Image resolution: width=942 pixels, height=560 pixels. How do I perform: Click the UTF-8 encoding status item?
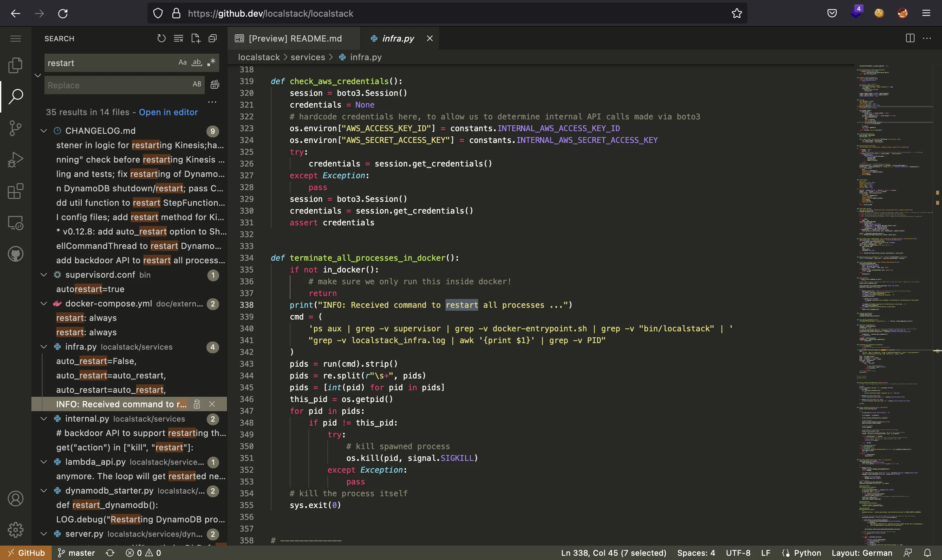738,553
